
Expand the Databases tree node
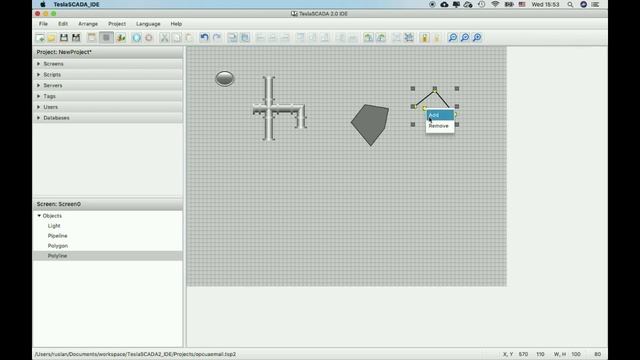39,118
